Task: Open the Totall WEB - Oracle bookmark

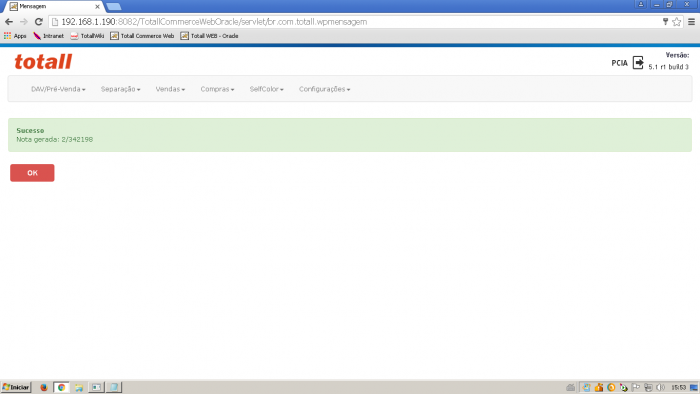Action: (209, 36)
